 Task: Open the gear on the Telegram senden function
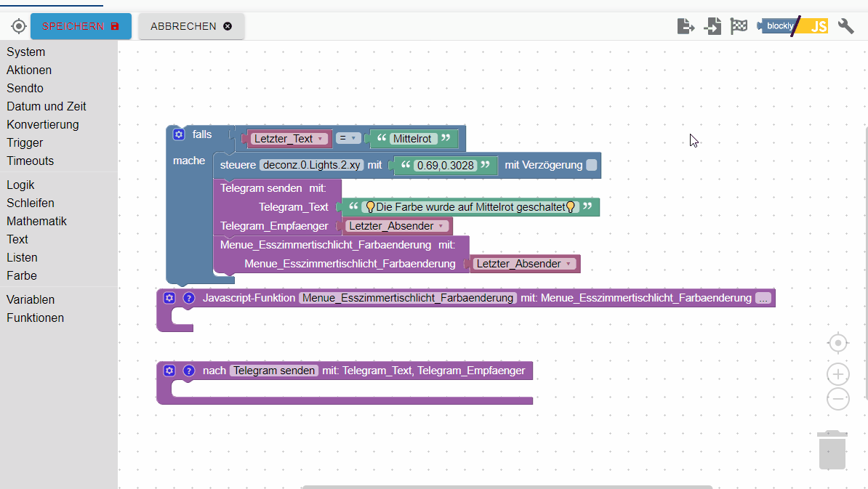point(169,371)
